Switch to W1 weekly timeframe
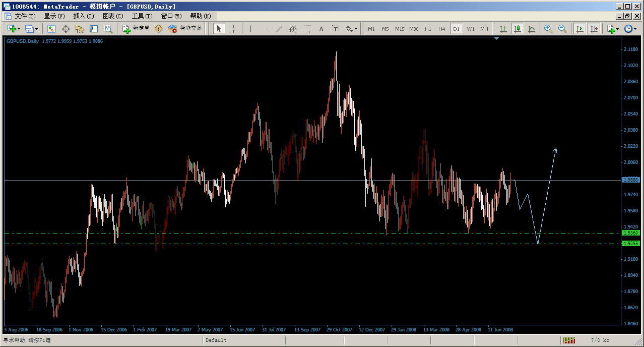Screen dimensions: 644x347 click(470, 29)
